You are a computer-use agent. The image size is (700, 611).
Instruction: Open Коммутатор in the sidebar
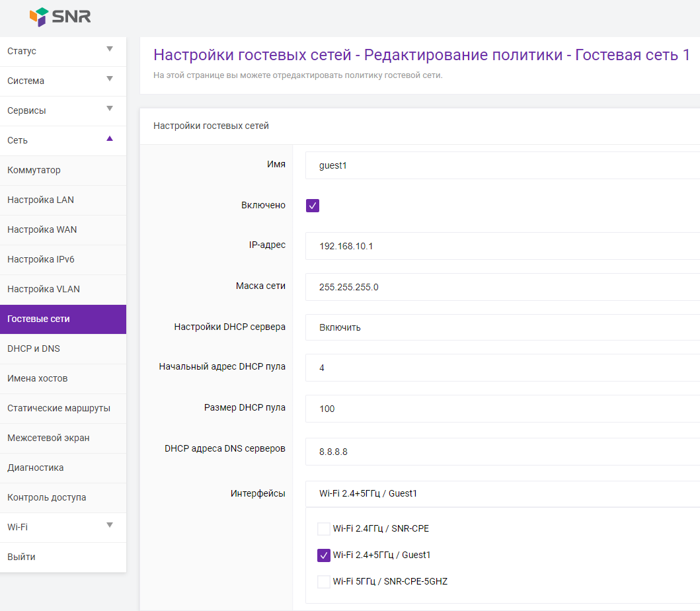(x=34, y=170)
